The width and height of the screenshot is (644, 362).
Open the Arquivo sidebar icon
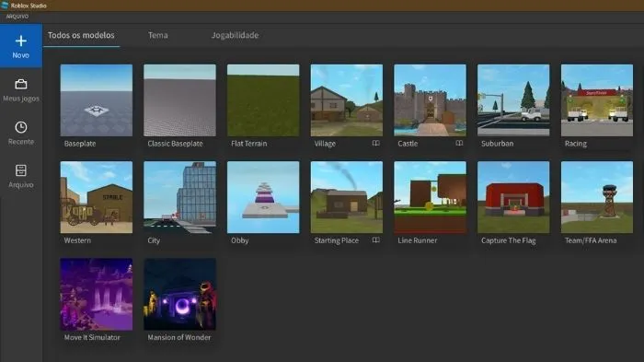[x=21, y=170]
